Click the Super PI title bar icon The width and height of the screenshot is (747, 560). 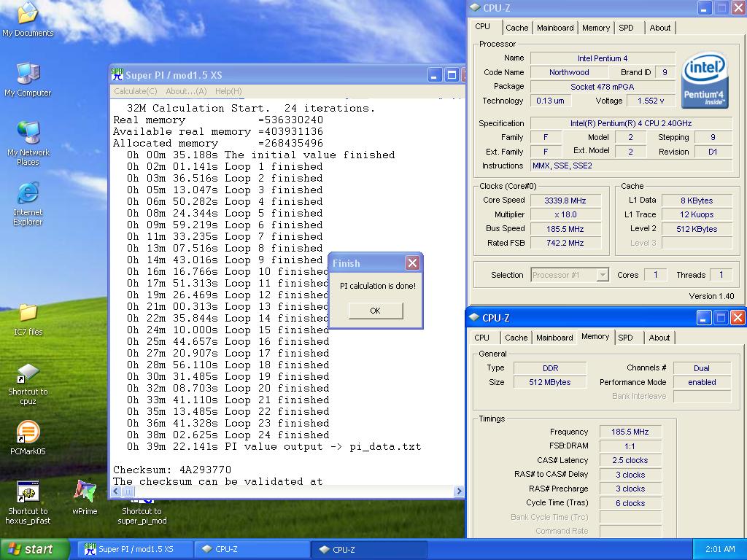(117, 74)
